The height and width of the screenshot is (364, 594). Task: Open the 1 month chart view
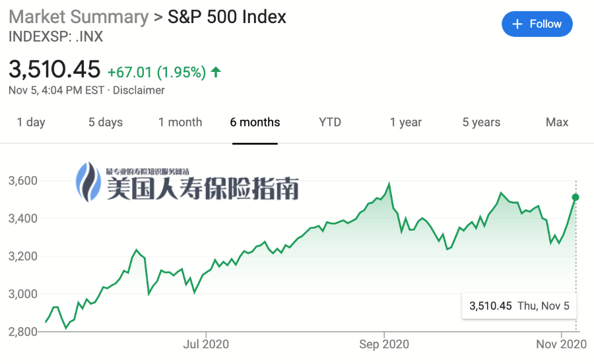pyautogui.click(x=180, y=122)
